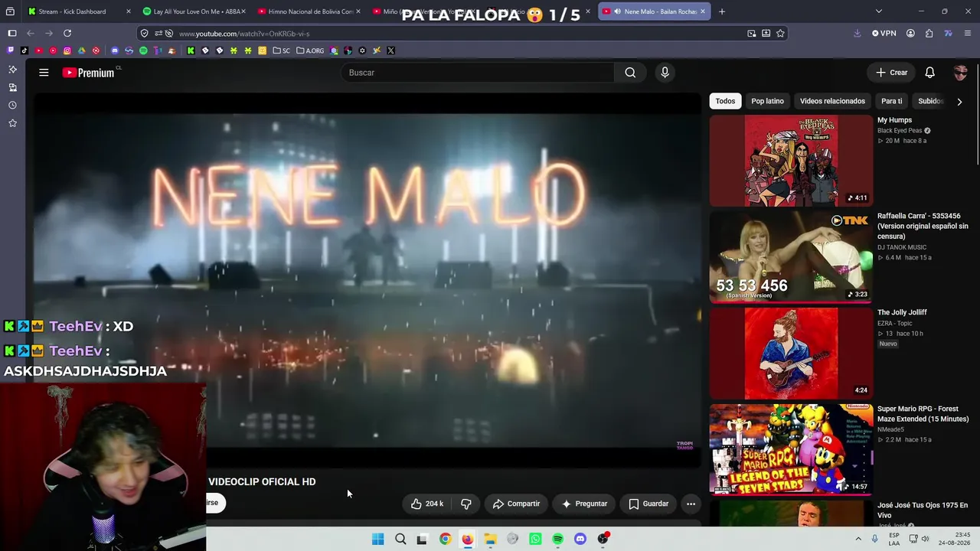Open the Super Mario RPG video thumbnail
This screenshot has height=551, width=980.
tap(791, 450)
